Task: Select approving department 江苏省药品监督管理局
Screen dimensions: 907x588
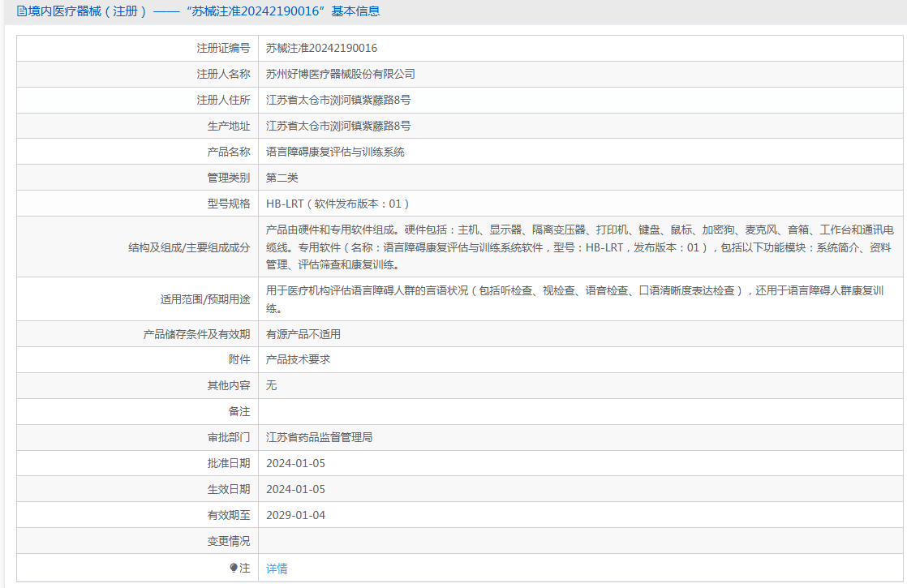Action: click(320, 438)
